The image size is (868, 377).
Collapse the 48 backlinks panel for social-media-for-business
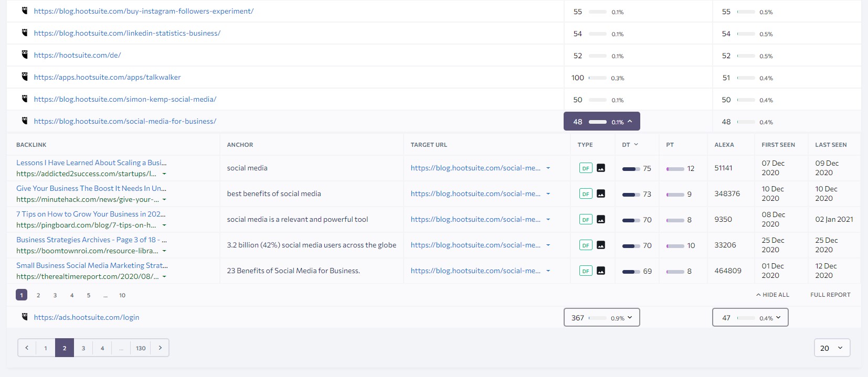(x=602, y=121)
